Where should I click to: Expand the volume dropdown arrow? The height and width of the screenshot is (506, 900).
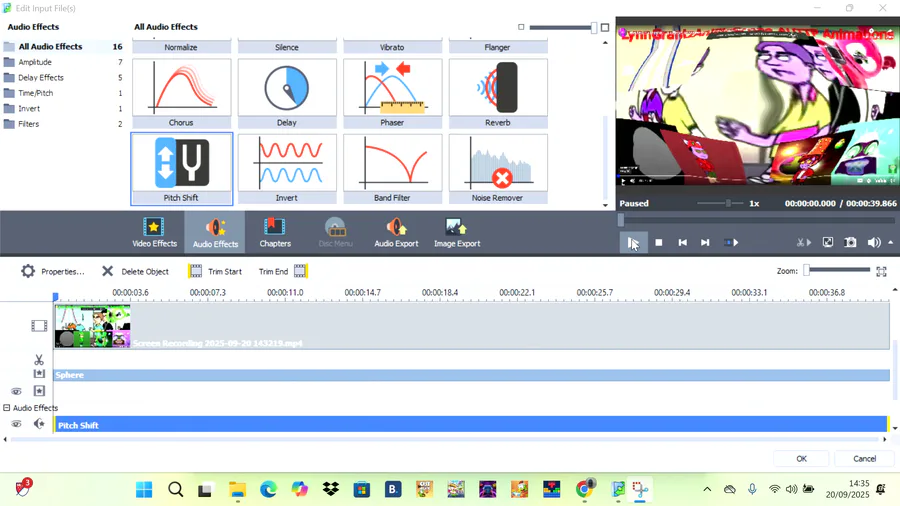(891, 243)
